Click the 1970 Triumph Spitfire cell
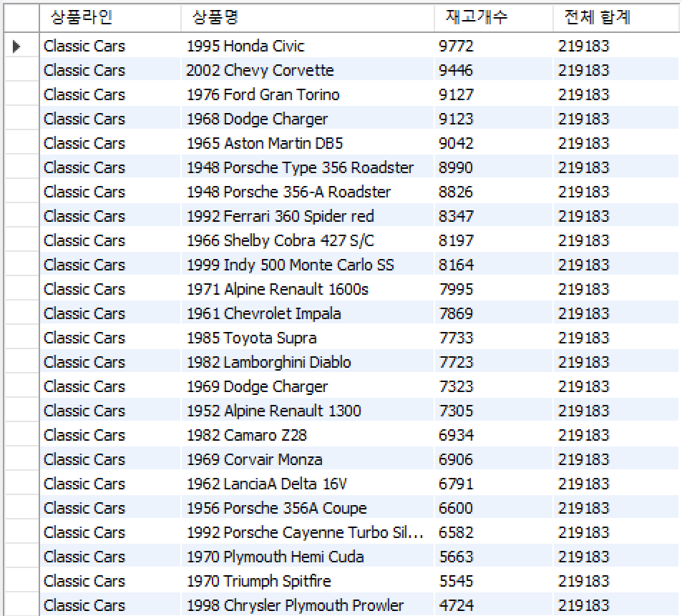Viewport: 682px width, 616px height. (x=307, y=582)
